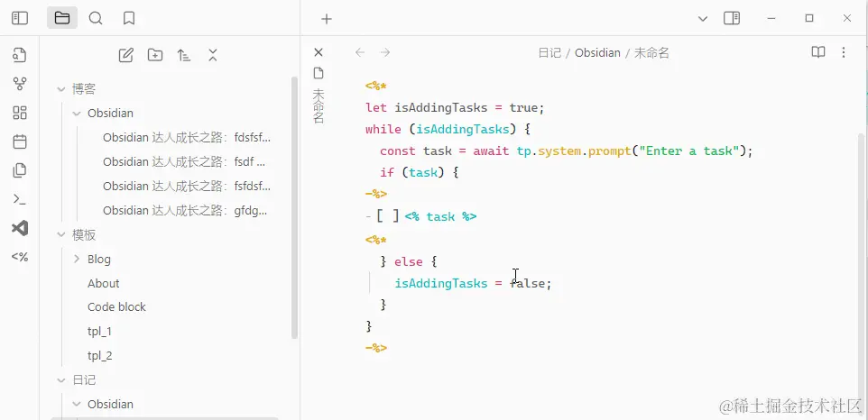This screenshot has width=868, height=420.
Task: Add a new tab with plus
Action: pyautogui.click(x=327, y=19)
